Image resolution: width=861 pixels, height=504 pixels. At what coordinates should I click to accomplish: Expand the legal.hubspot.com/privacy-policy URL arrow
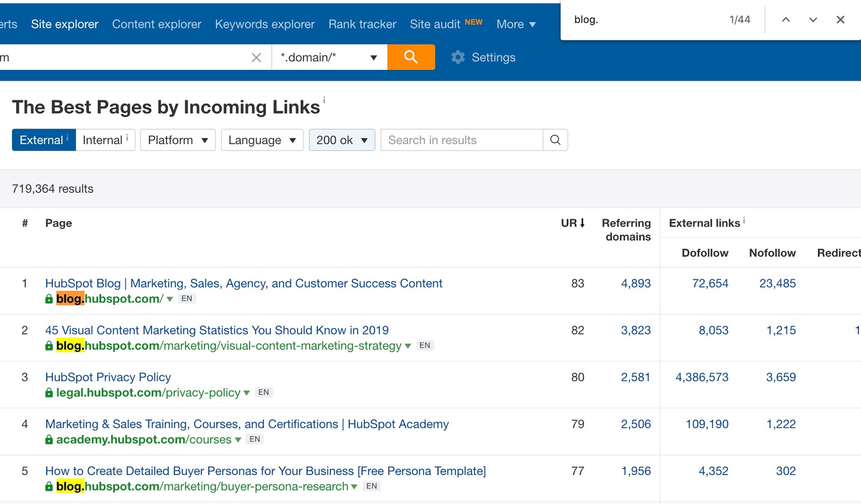pos(246,393)
